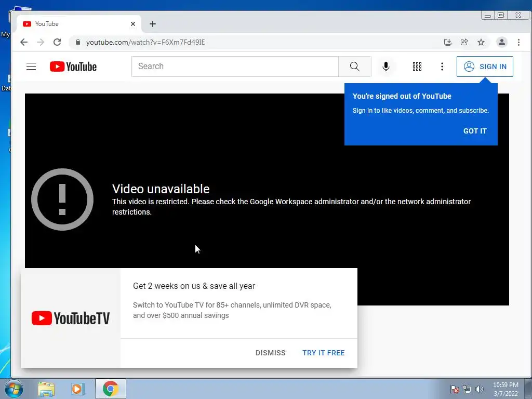Screen dimensions: 532x399
Task: Go back with Chrome back arrow
Action: 24,42
